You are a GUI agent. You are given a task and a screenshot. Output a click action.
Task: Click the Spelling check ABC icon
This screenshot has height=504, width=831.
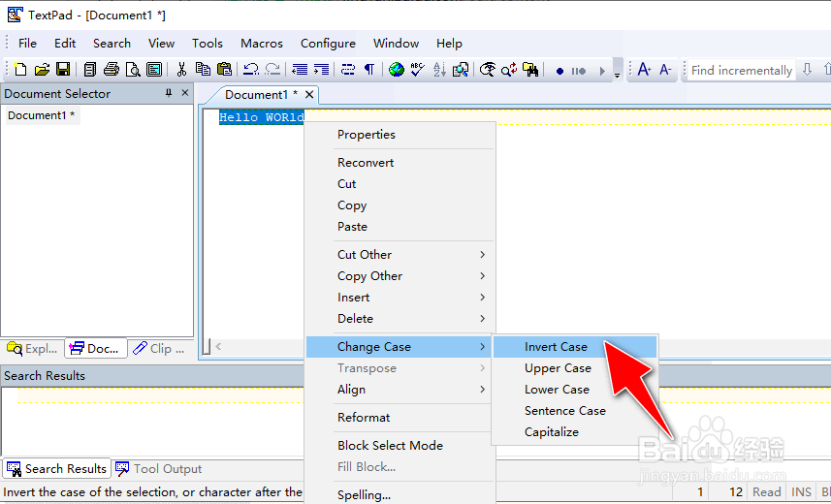pyautogui.click(x=417, y=70)
